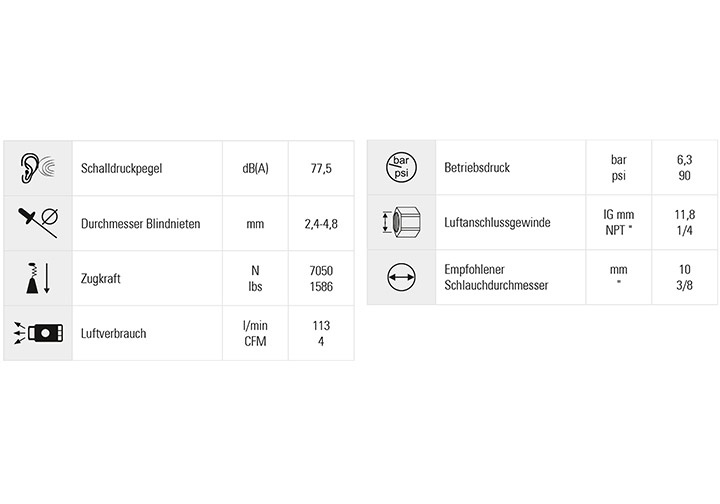
Task: Click the 7050 traction force value
Action: coord(321,270)
